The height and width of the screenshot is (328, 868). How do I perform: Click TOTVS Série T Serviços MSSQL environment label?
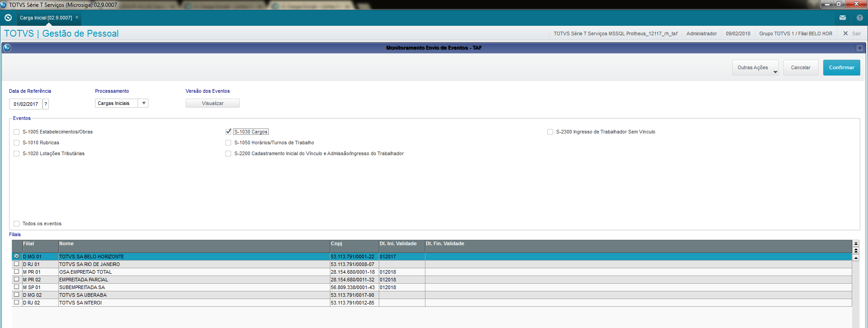(x=615, y=33)
